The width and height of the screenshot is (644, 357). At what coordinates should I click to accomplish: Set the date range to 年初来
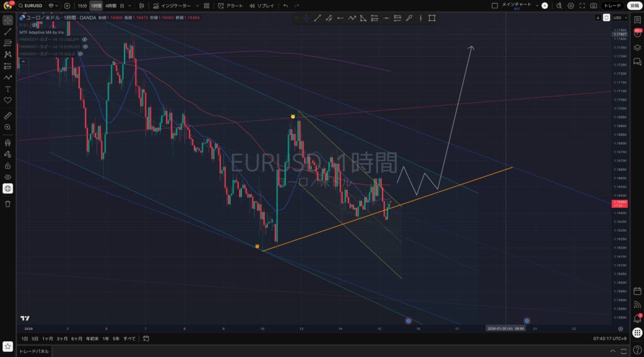[x=92, y=339]
